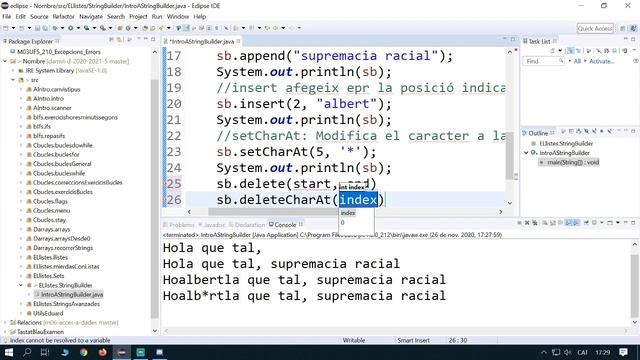
Task: Open the Refactor menu
Action: coord(63,17)
